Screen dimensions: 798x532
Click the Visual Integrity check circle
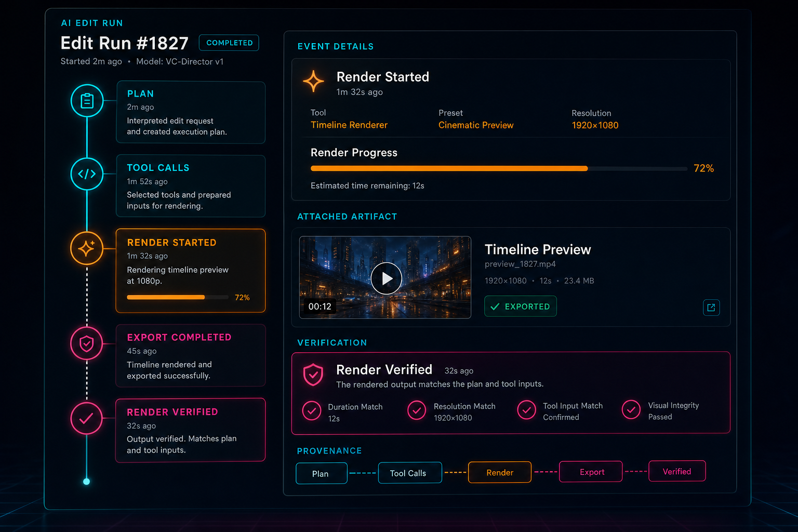(631, 409)
